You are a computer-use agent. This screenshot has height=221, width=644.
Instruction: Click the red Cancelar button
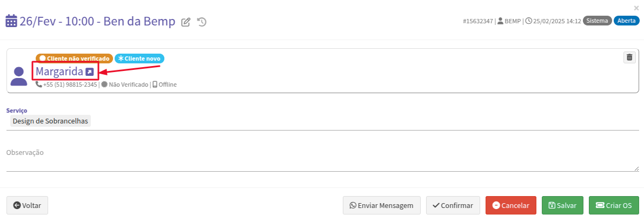[x=511, y=205]
